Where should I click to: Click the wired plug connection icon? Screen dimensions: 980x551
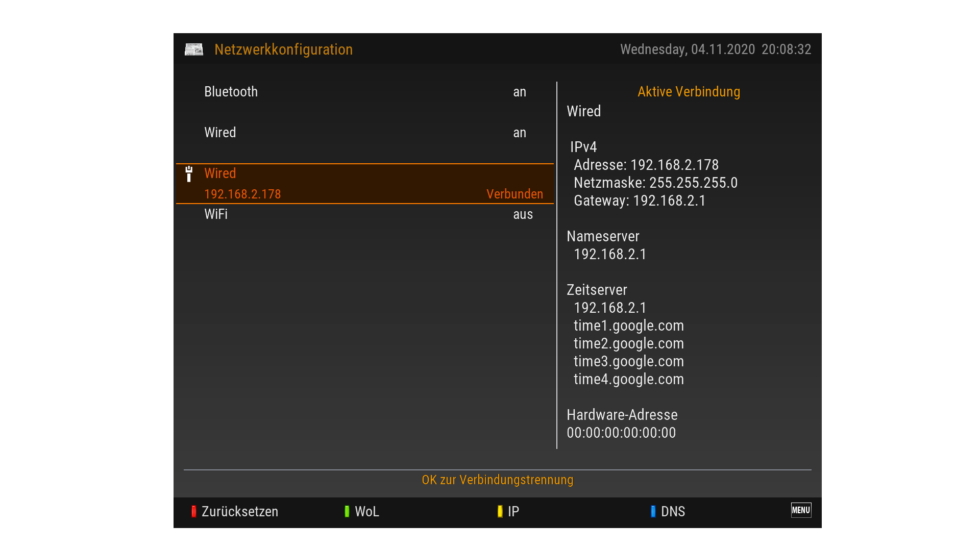189,174
